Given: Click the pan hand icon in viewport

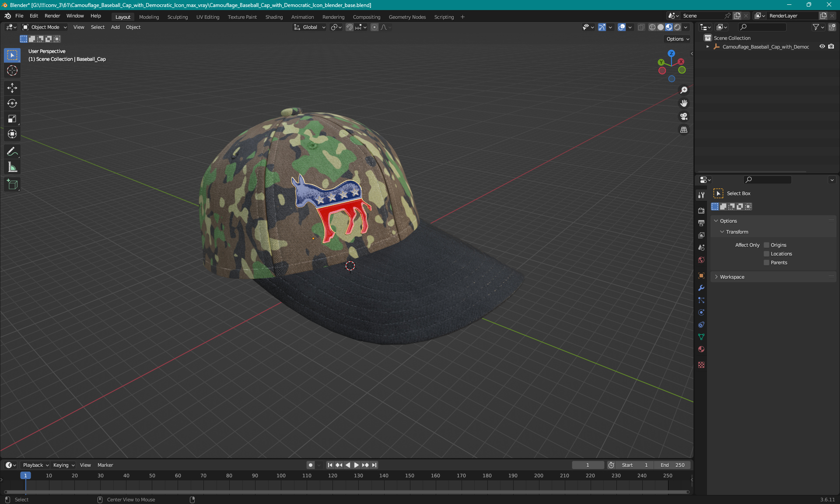Looking at the screenshot, I should coord(683,103).
